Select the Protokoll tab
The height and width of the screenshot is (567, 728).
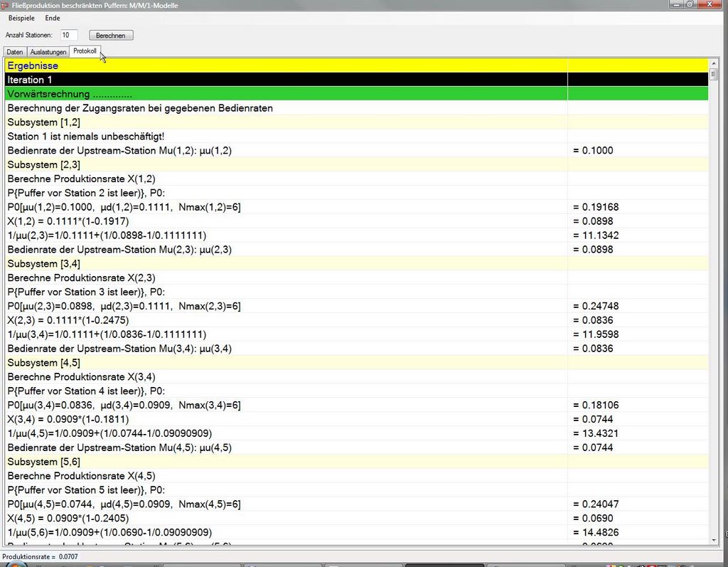pos(85,51)
